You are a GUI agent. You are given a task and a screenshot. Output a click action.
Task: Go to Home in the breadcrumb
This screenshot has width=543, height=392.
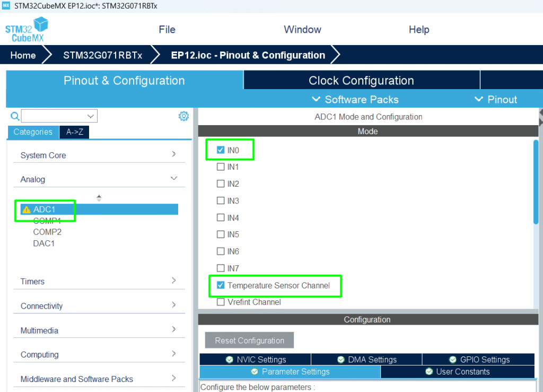point(23,55)
